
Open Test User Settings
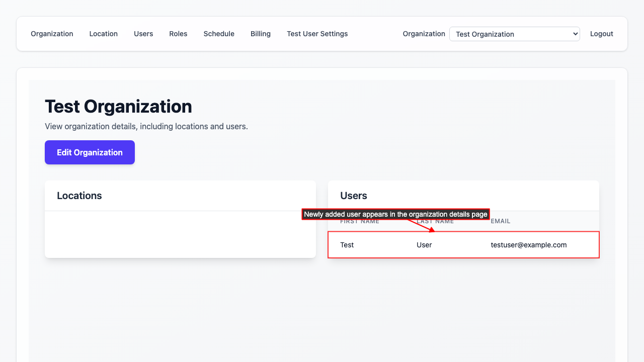click(317, 34)
